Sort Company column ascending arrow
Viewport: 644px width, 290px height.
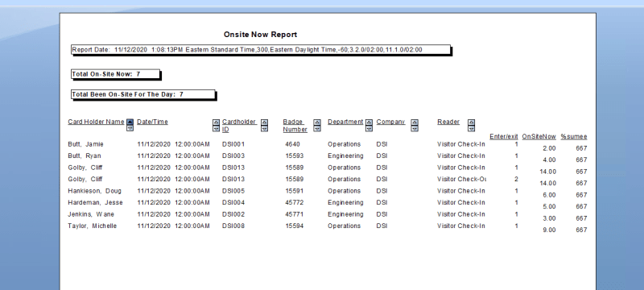pyautogui.click(x=415, y=122)
